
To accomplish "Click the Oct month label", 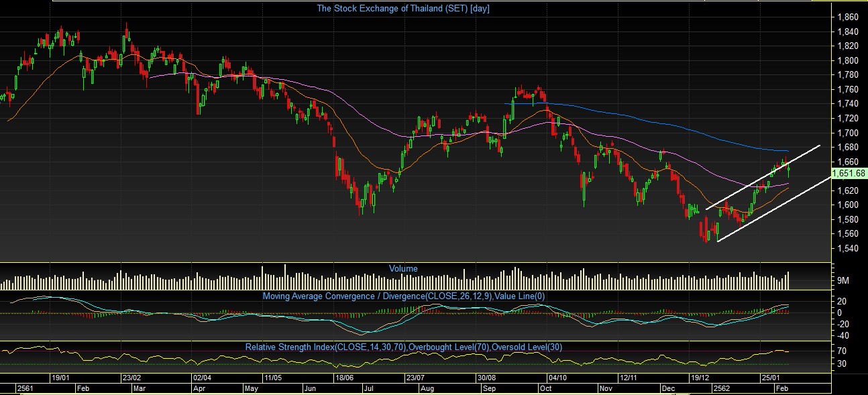I will coord(545,388).
